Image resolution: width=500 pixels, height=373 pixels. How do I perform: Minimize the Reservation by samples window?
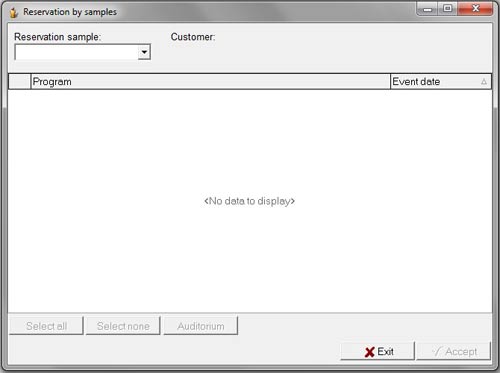427,9
